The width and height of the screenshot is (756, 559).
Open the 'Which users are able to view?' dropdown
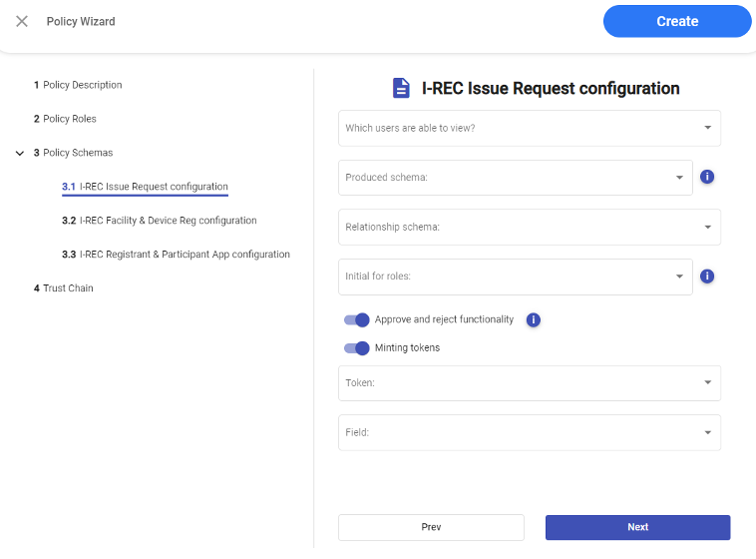(529, 128)
